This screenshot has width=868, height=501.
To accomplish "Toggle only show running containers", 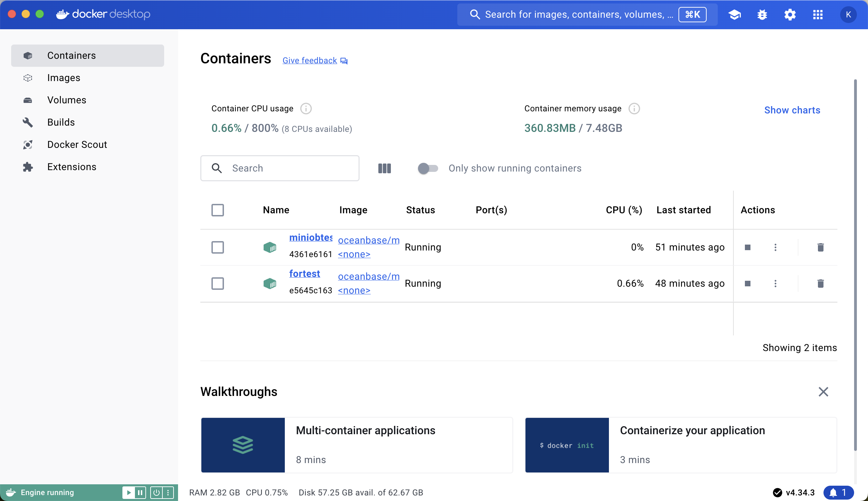I will pos(428,168).
